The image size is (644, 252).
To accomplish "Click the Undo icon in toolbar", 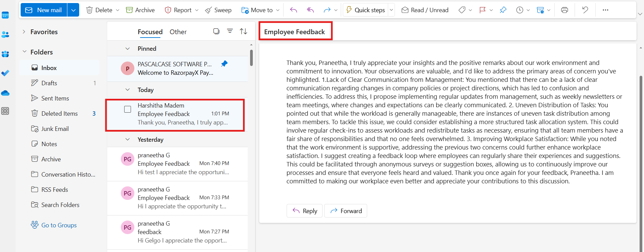I will click(585, 10).
